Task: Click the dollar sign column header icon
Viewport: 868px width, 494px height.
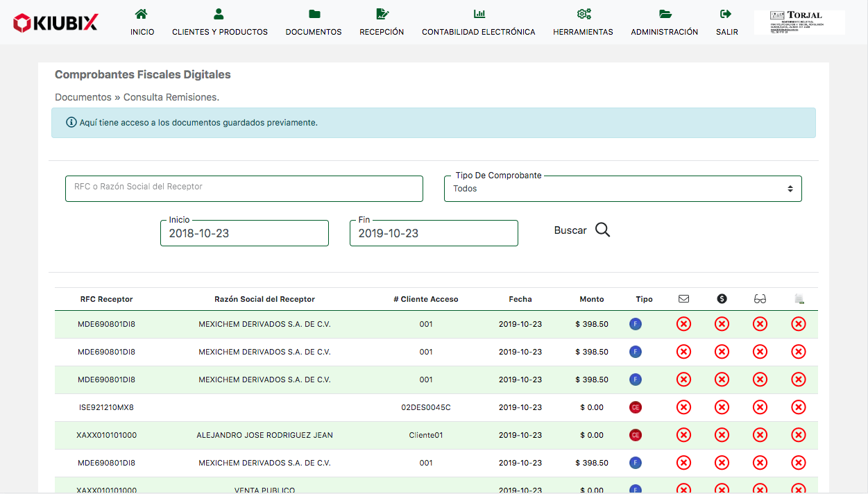Action: 722,299
